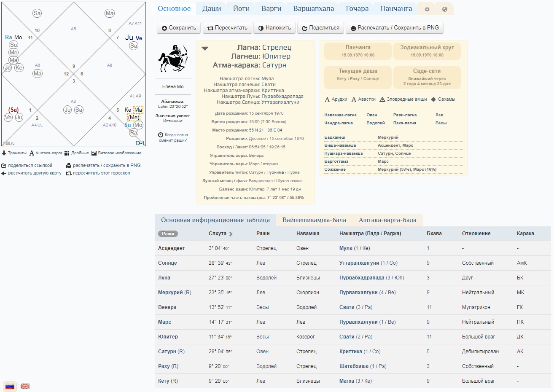Click Венера in the table
554x392 pixels.
(x=167, y=307)
